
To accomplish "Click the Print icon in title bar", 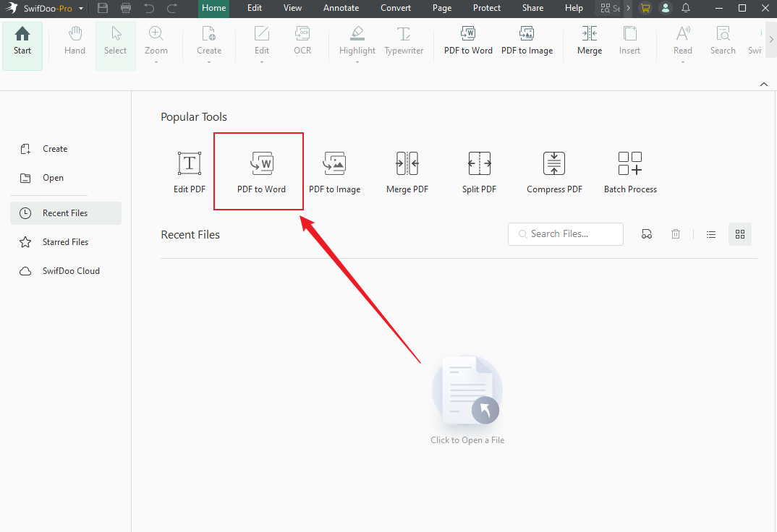I will coord(126,8).
